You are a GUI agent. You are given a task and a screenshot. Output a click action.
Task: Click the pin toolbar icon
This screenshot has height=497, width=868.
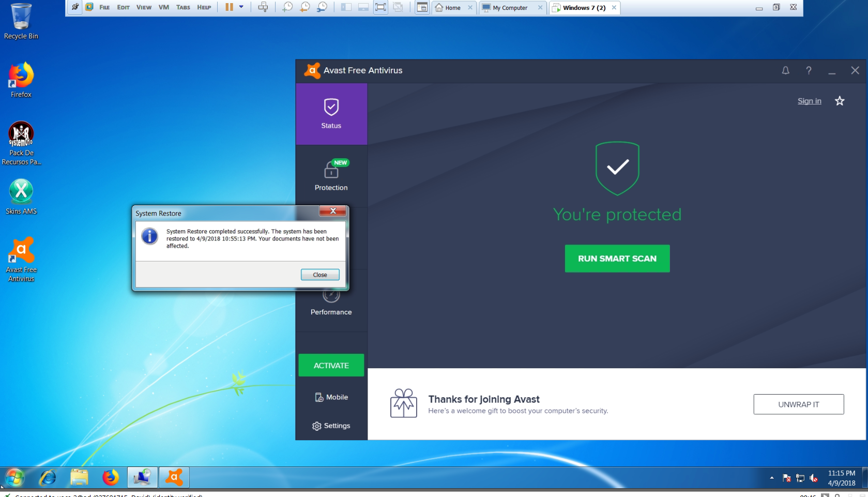coord(75,7)
